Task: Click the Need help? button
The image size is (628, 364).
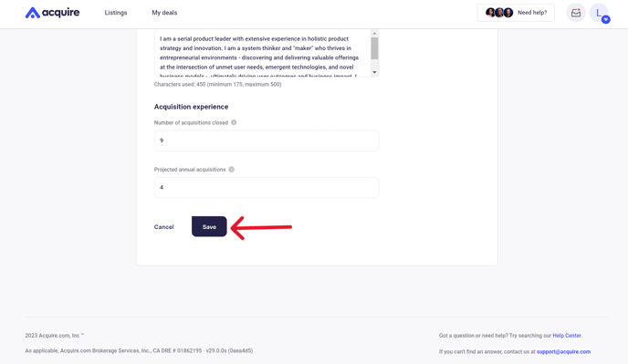Action: (x=516, y=13)
